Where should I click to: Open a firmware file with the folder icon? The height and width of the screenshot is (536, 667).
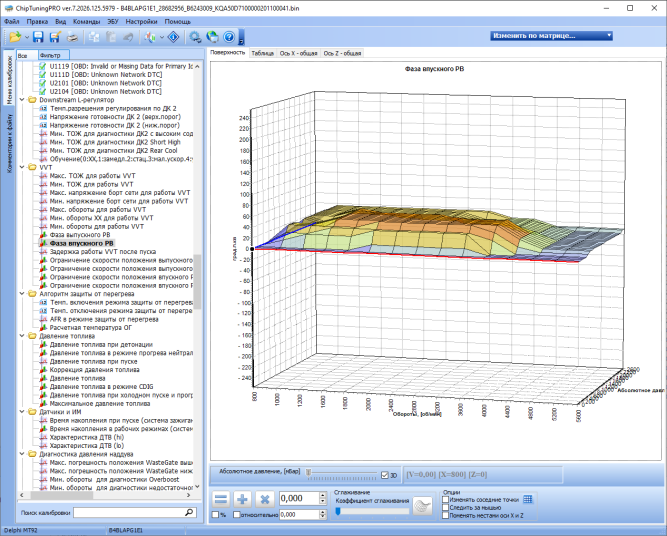click(x=15, y=37)
